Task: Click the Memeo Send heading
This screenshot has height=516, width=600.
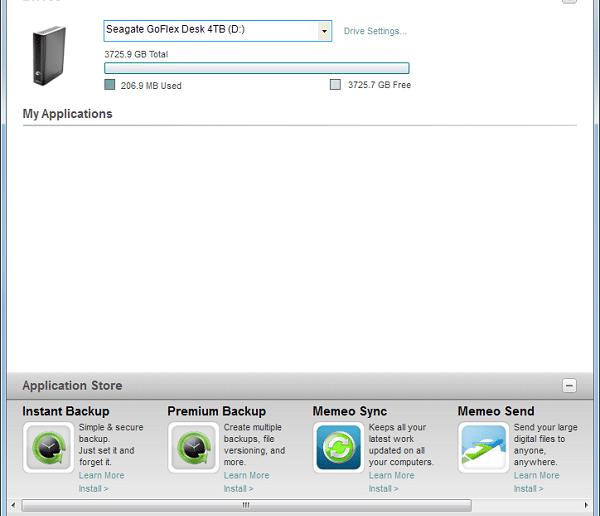Action: pos(496,411)
